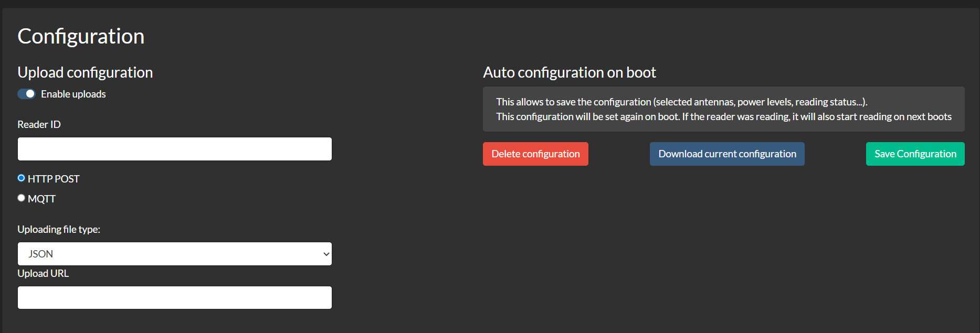The width and height of the screenshot is (980, 333).
Task: Focus the Reader ID text field
Action: (174, 149)
